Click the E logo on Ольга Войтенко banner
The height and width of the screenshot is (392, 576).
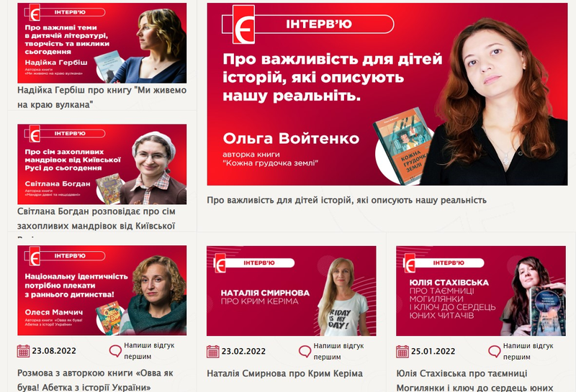[243, 24]
